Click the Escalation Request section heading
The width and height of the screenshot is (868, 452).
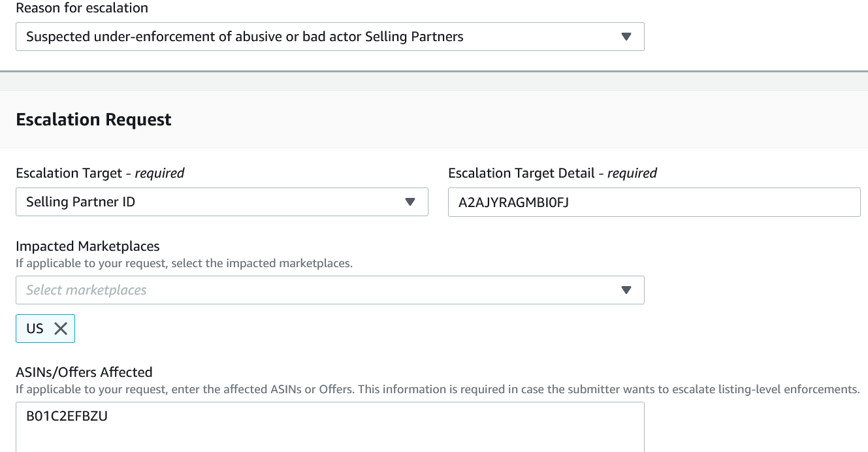(x=93, y=120)
